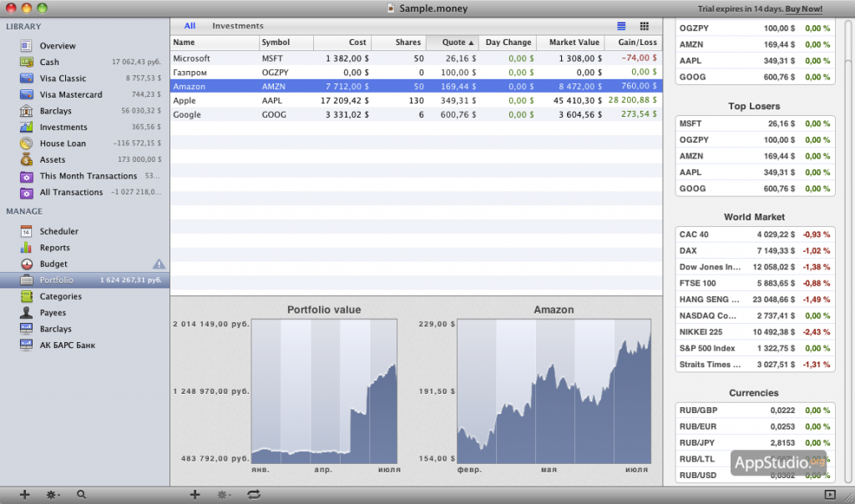Click the RUB/JPY currency row

click(x=755, y=443)
